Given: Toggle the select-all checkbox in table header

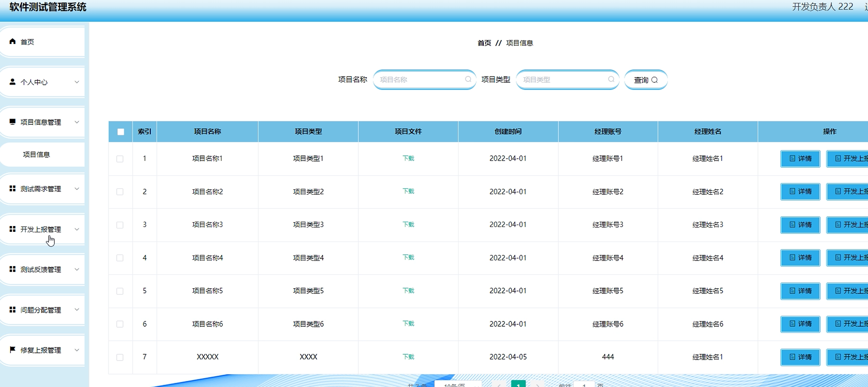Looking at the screenshot, I should tap(121, 132).
